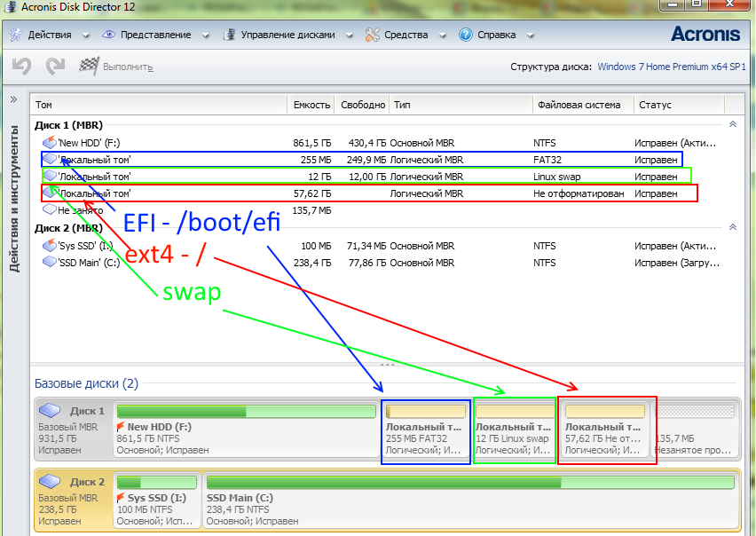This screenshot has width=756, height=536.
Task: Click the Базовые диски (2) section heading
Action: [x=86, y=383]
